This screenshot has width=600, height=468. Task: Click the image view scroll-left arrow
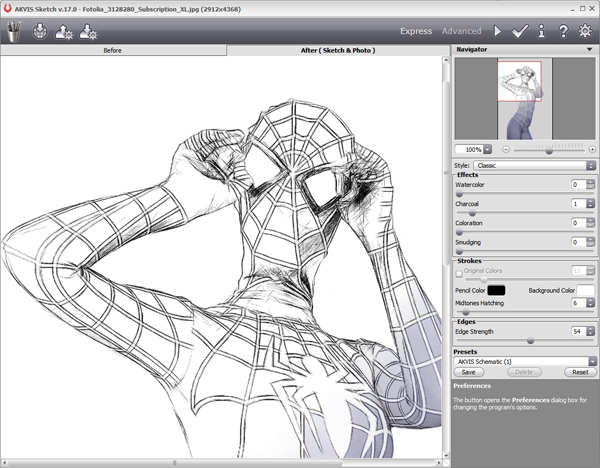[x=4, y=463]
